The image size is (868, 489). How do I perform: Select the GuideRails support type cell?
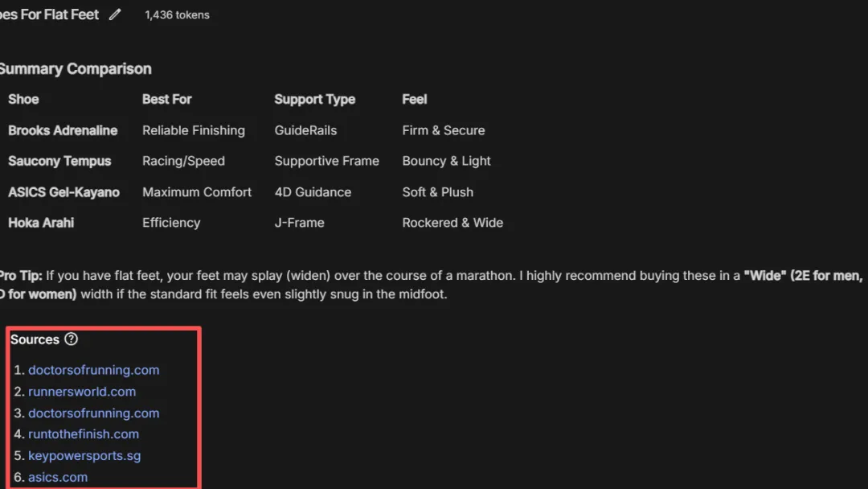305,130
